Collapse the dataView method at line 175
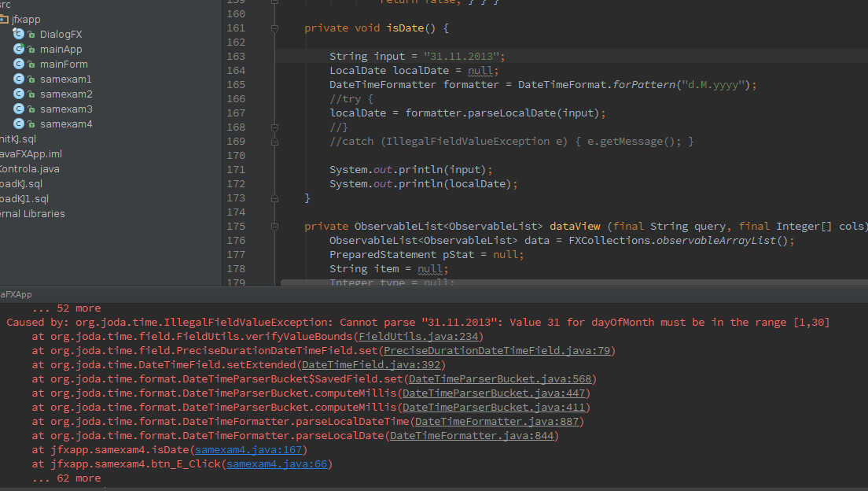This screenshot has height=491, width=868. pos(274,226)
